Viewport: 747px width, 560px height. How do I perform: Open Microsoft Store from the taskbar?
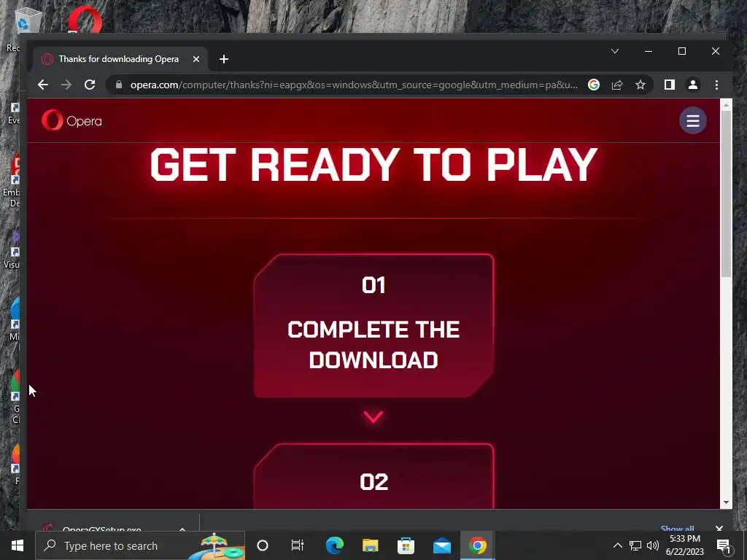point(406,545)
